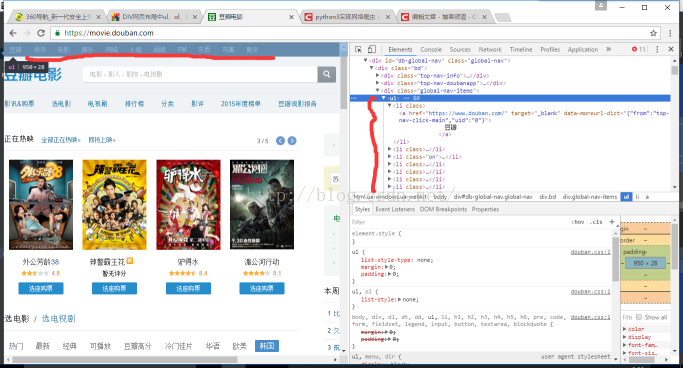
Task: Expand the div top-nav-doubanapp node
Action: coord(377,83)
